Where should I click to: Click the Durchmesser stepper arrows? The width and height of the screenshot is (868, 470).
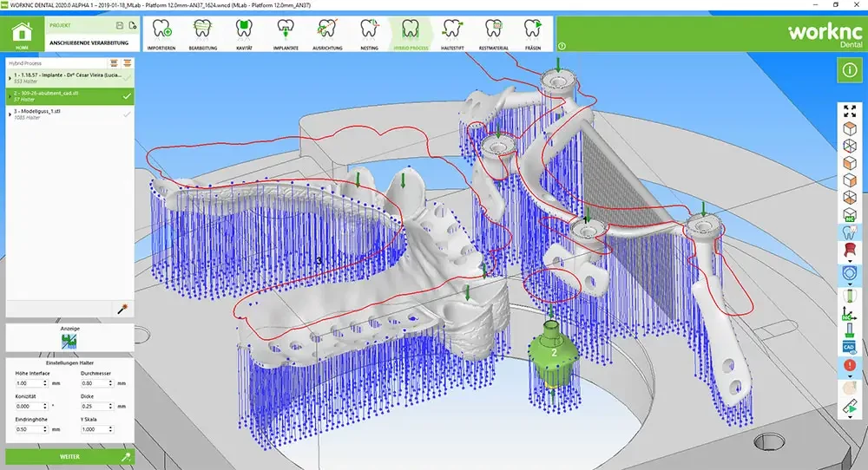111,383
